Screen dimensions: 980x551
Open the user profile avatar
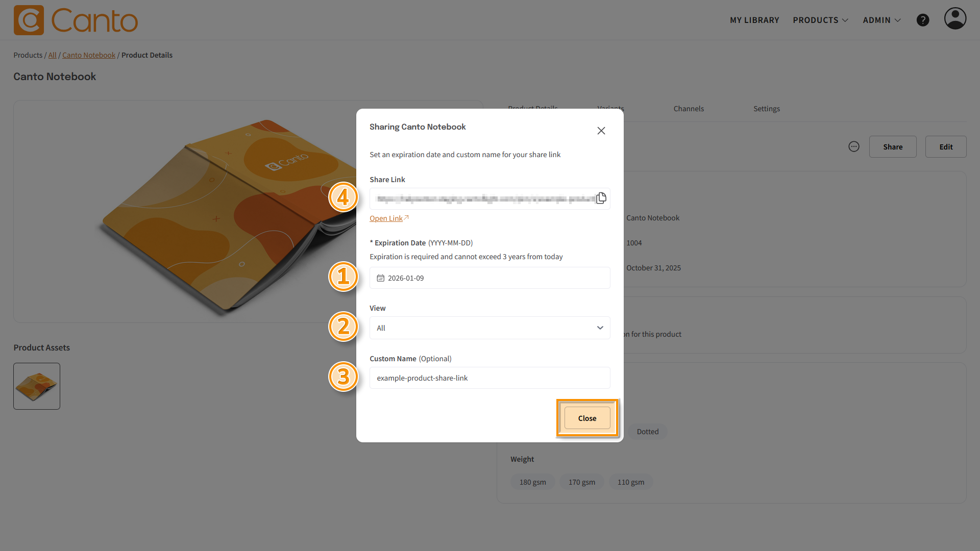click(955, 19)
